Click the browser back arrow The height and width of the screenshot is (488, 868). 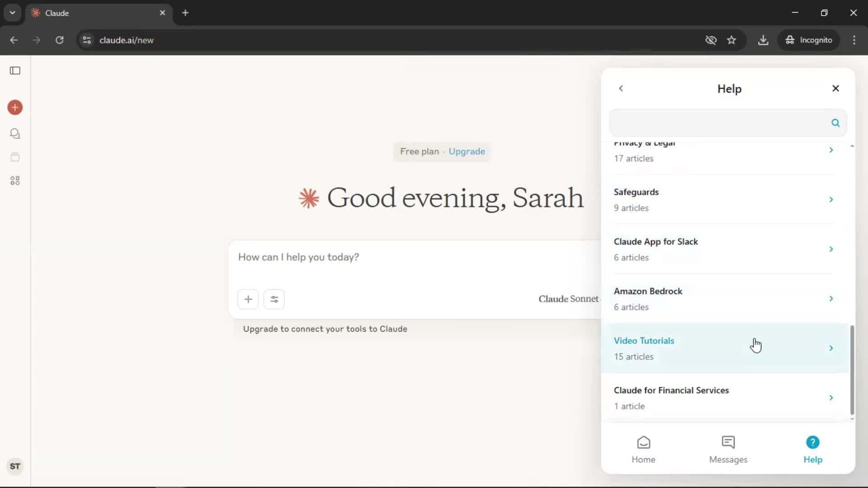(14, 40)
